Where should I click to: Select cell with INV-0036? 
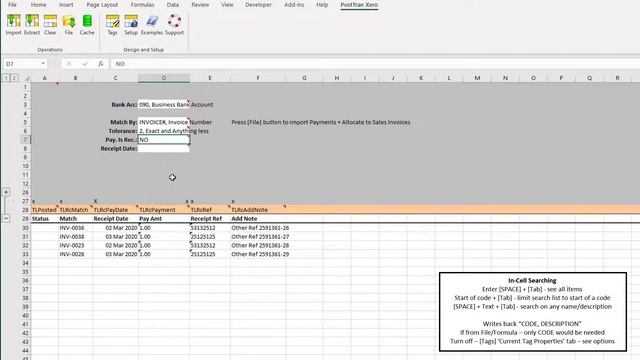click(75, 228)
